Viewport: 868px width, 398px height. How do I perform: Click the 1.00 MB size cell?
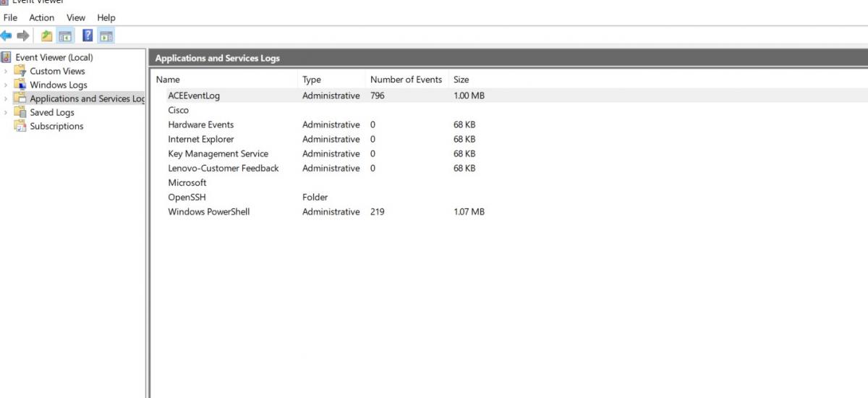[x=469, y=96]
